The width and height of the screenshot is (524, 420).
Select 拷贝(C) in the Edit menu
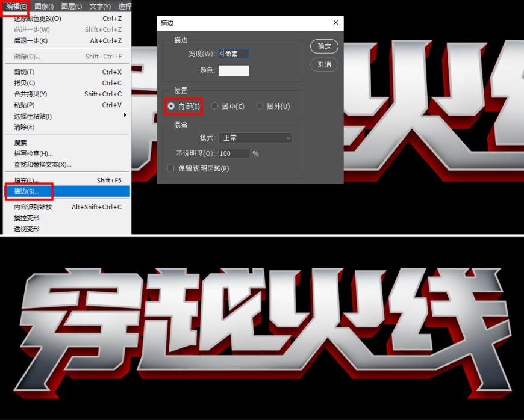pyautogui.click(x=67, y=83)
